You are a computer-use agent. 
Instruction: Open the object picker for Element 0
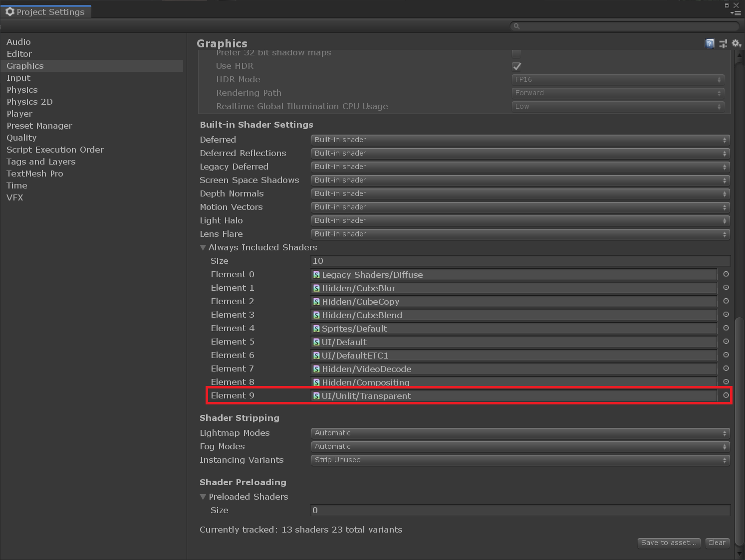(726, 274)
